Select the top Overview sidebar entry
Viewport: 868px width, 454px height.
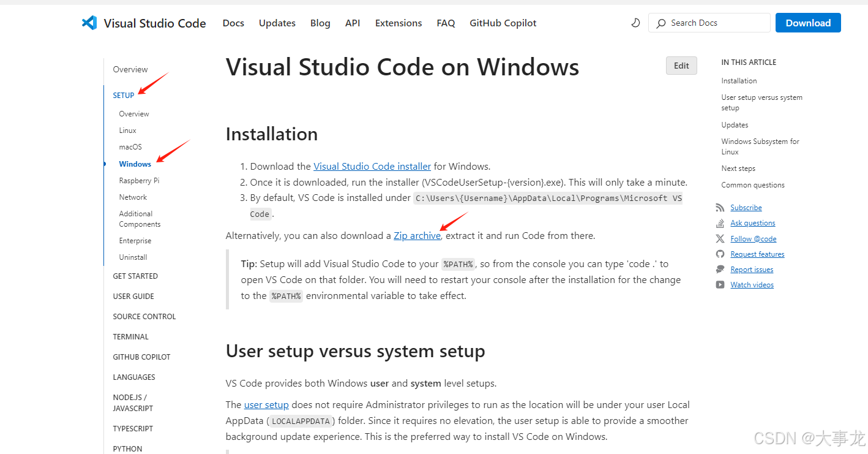[x=130, y=70]
